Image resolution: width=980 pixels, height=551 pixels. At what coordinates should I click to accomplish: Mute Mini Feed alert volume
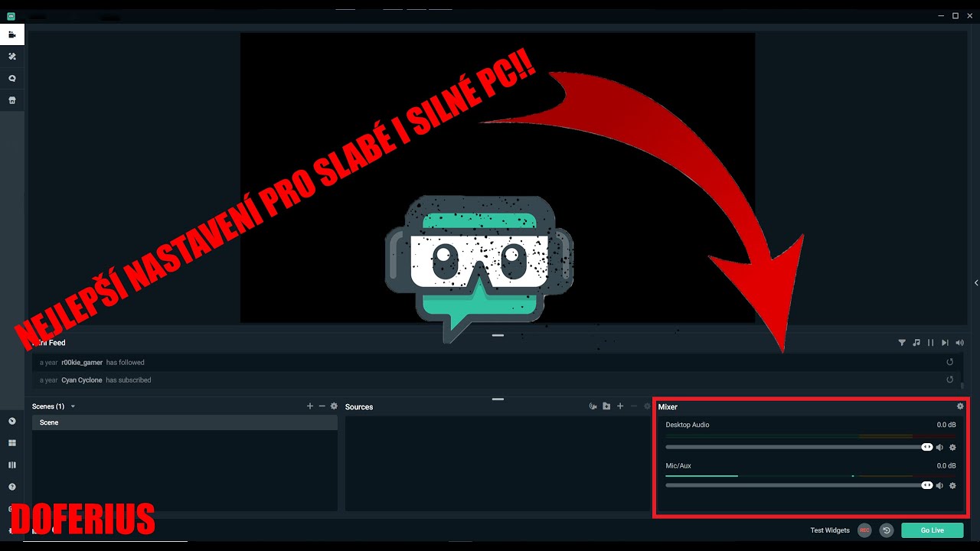960,343
